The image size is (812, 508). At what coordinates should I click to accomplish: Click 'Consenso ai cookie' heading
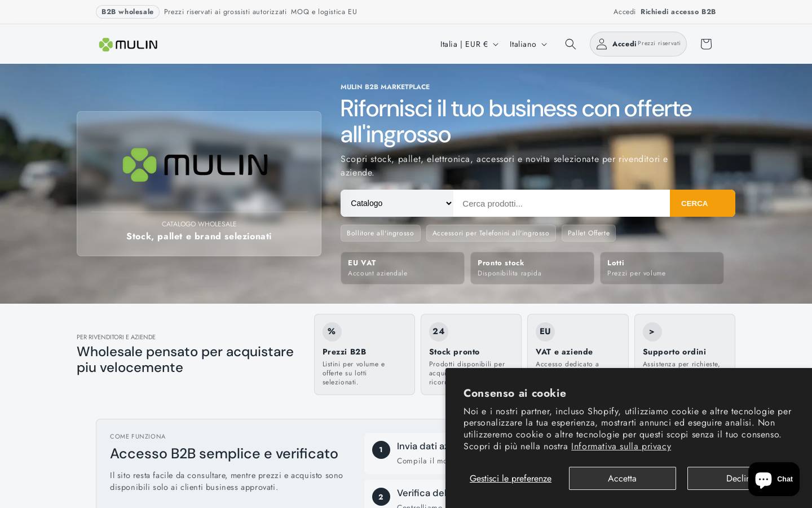(515, 393)
